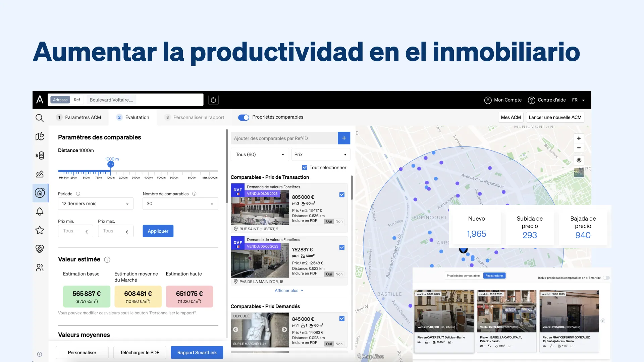The height and width of the screenshot is (362, 644).
Task: Click the distance slider handle at 1000 m
Action: [x=111, y=164]
